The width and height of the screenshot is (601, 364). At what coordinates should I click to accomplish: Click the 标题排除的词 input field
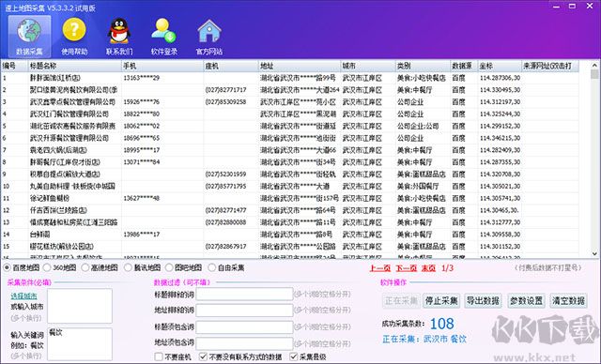[x=244, y=295]
